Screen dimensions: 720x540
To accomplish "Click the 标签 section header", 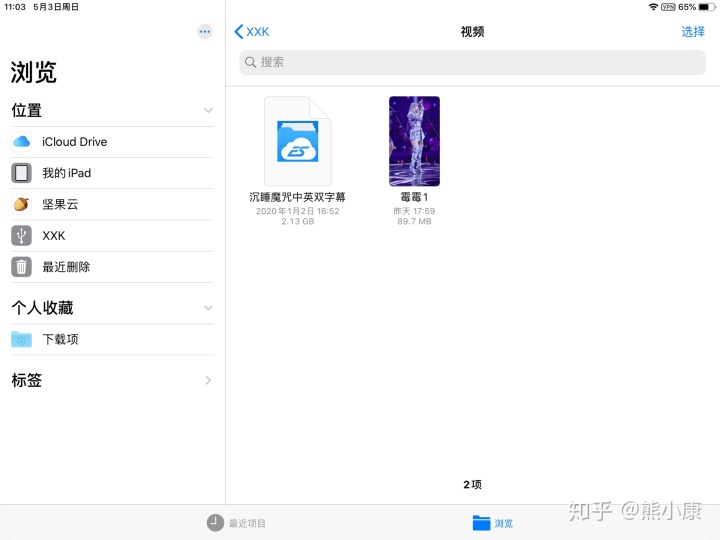I will (27, 380).
